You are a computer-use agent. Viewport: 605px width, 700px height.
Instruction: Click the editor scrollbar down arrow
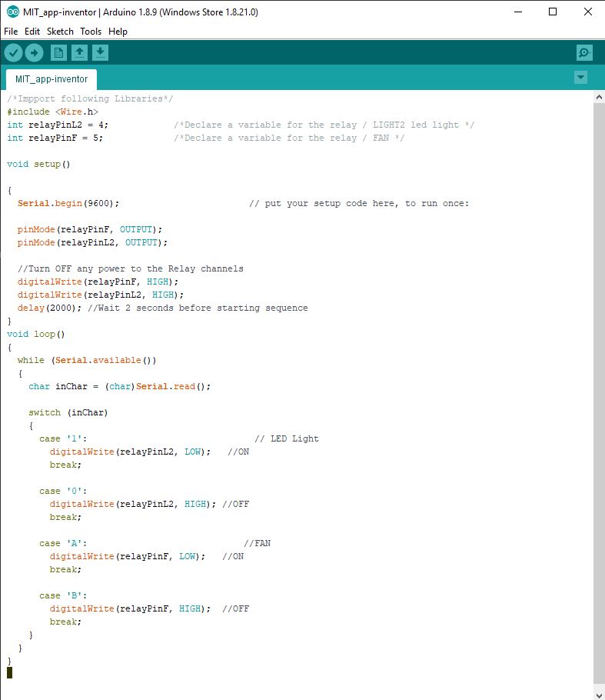click(x=599, y=695)
